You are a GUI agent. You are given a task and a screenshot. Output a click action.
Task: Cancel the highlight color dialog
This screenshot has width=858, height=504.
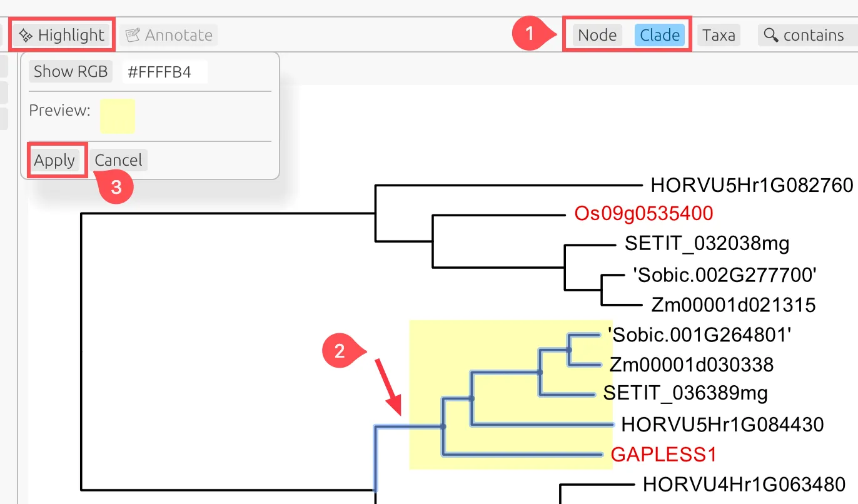point(118,160)
